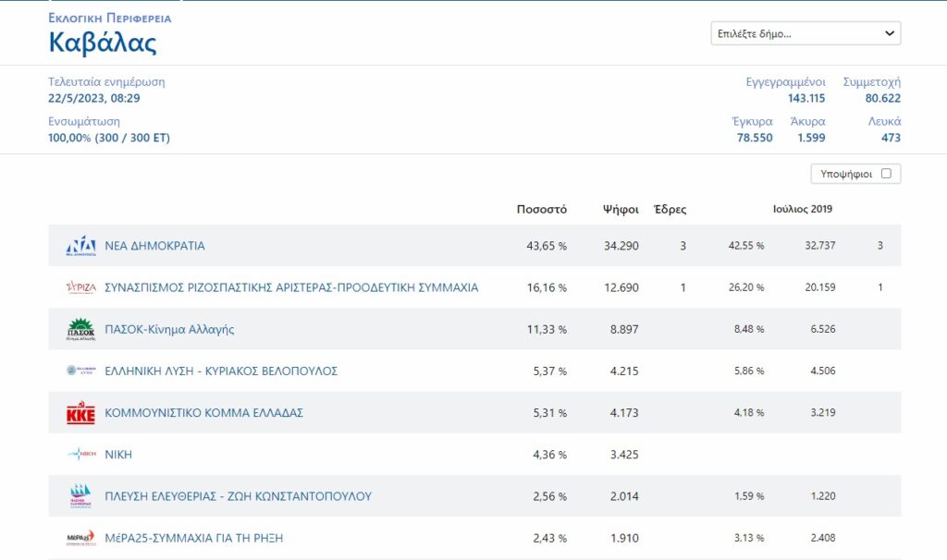This screenshot has width=947, height=560.
Task: Click the ΣΥΡΙΖΑ party logo
Action: click(x=80, y=288)
